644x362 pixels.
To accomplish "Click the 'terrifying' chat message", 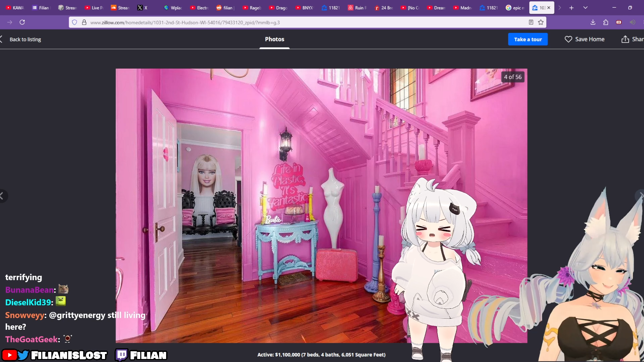I will (23, 277).
